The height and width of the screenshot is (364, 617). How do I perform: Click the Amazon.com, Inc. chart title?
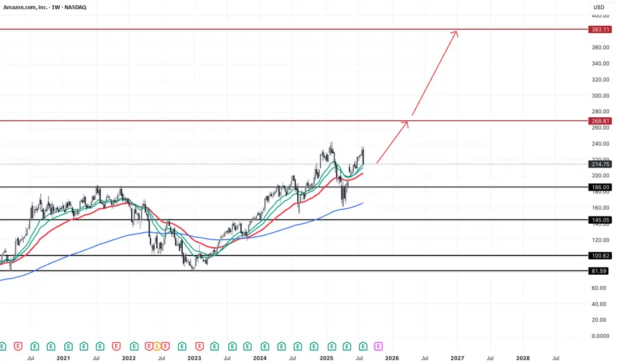(45, 7)
